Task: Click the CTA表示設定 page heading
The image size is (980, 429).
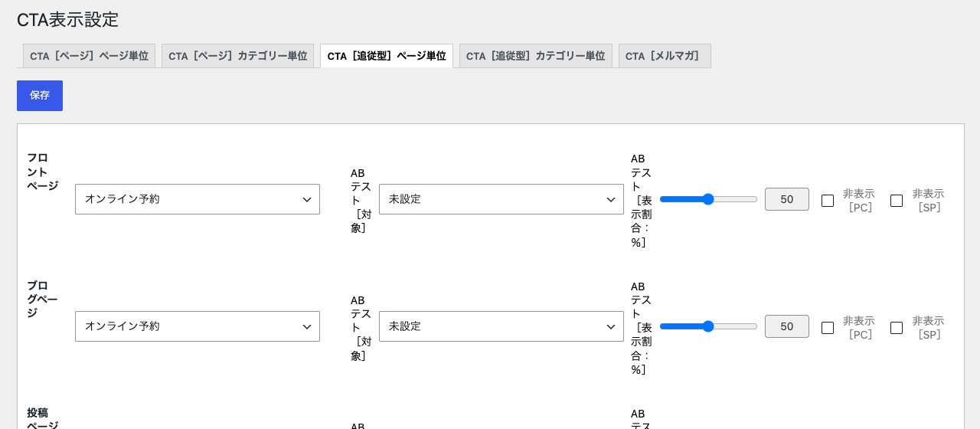Action: (x=68, y=19)
